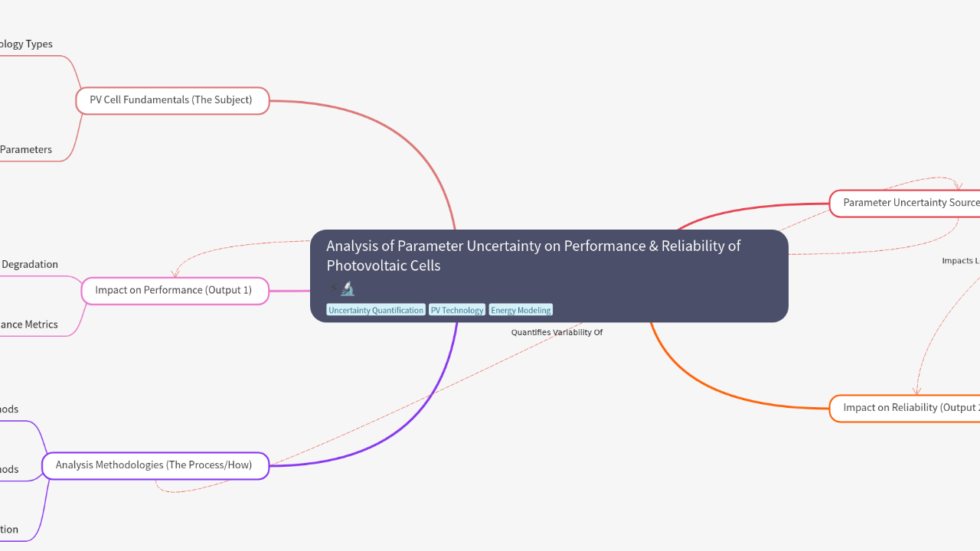Select the PV Technology tag
This screenshot has width=980, height=551.
457,310
